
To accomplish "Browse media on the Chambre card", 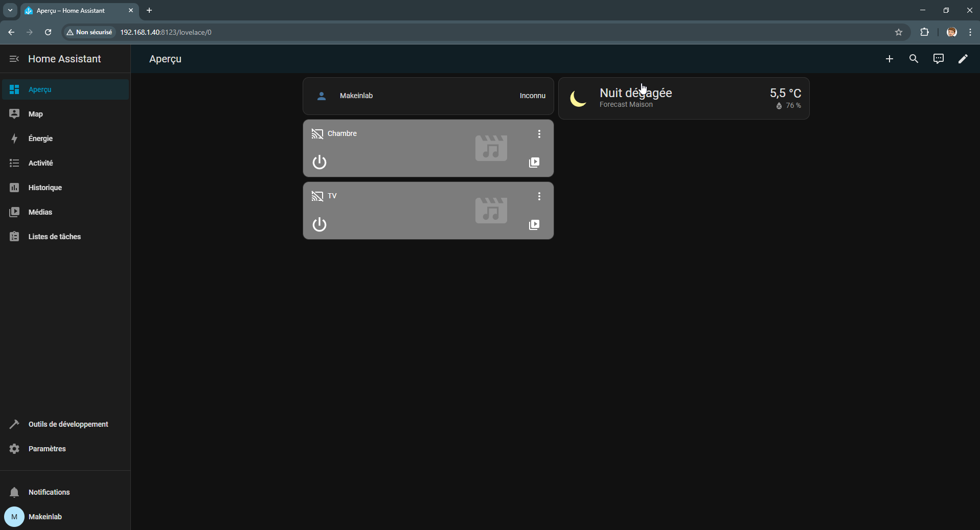I will (x=534, y=163).
